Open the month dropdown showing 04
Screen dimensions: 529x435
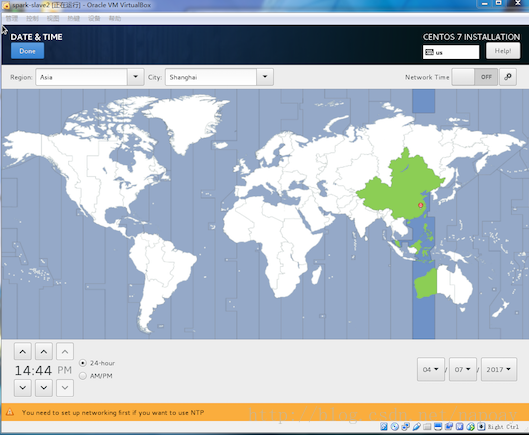pyautogui.click(x=431, y=369)
